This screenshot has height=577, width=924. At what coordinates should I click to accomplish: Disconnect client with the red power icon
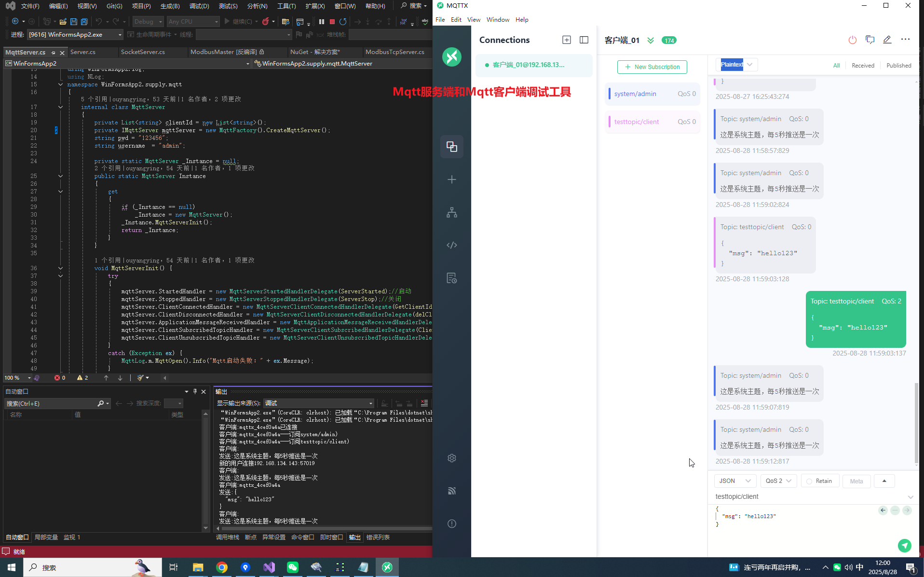(853, 40)
